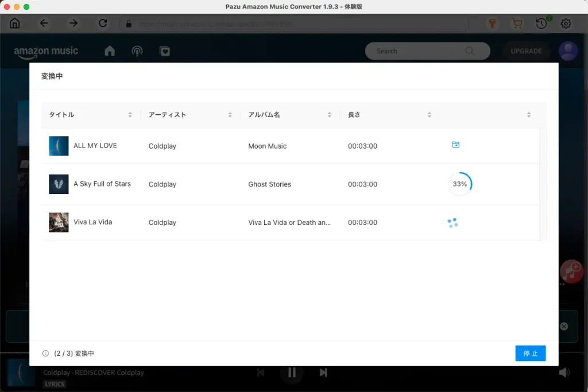The width and height of the screenshot is (588, 392).
Task: Open the purchase cart icon
Action: [x=516, y=24]
